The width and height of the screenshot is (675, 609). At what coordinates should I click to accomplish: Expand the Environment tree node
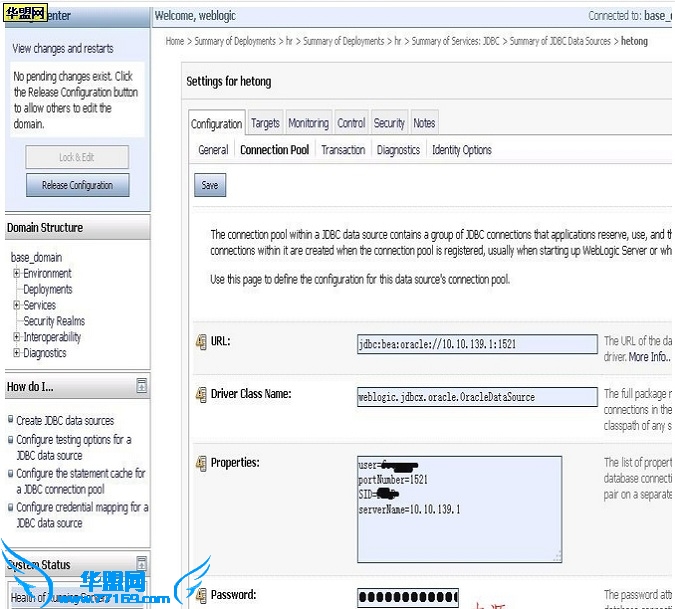[x=17, y=274]
